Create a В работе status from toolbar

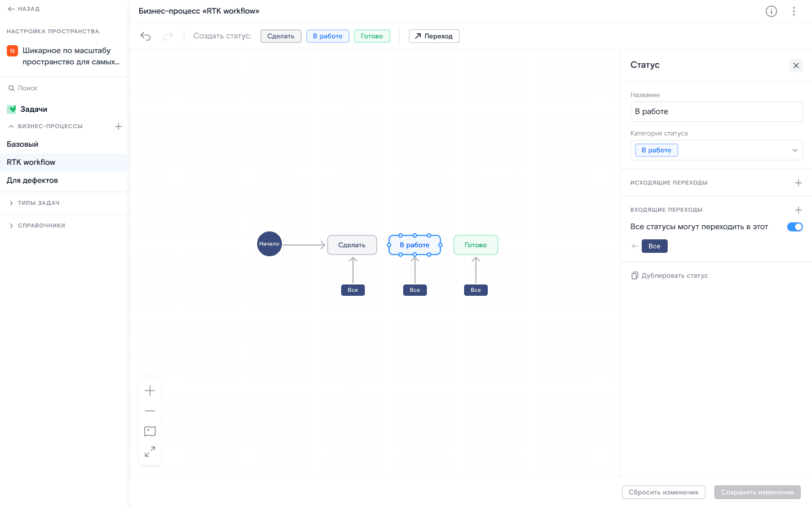point(328,36)
